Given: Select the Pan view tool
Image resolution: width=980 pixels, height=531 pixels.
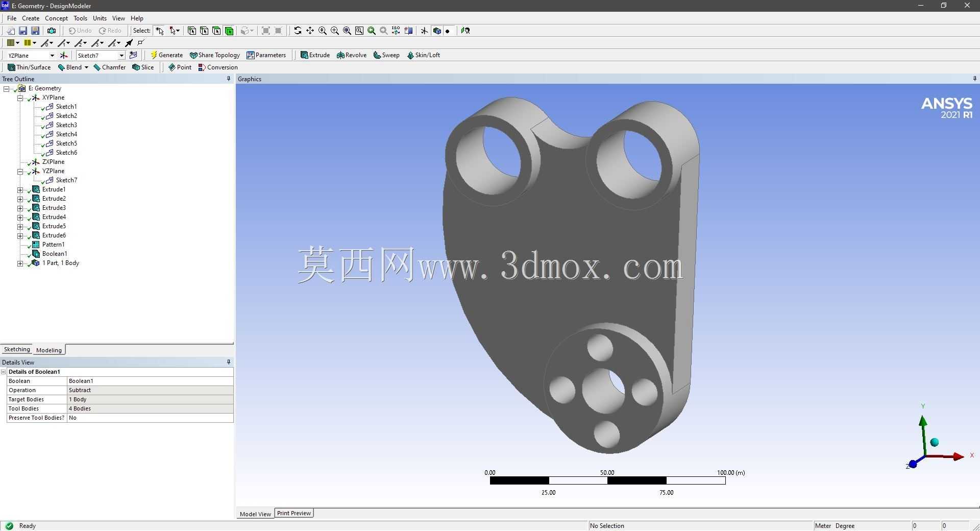Looking at the screenshot, I should point(310,31).
